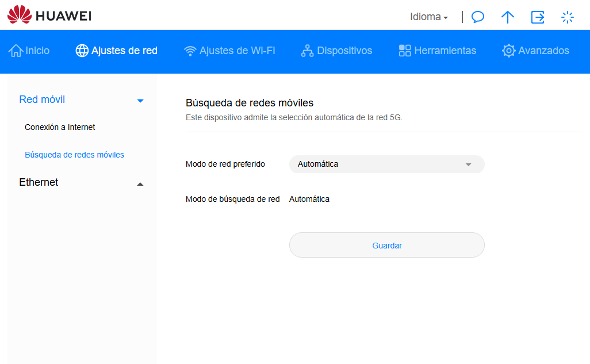The image size is (590, 364).
Task: Click the Wi-Fi signal icon
Action: click(190, 51)
